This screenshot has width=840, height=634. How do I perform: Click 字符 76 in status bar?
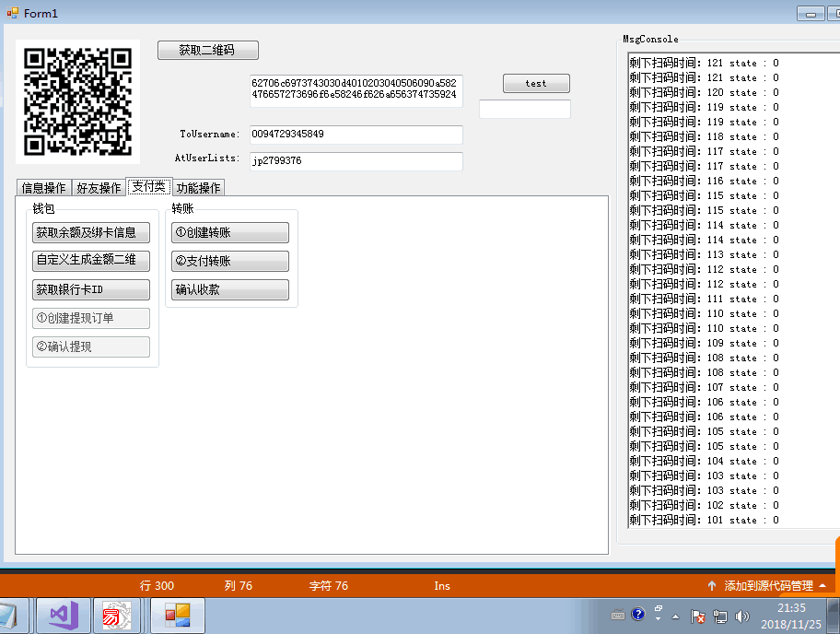click(x=329, y=586)
